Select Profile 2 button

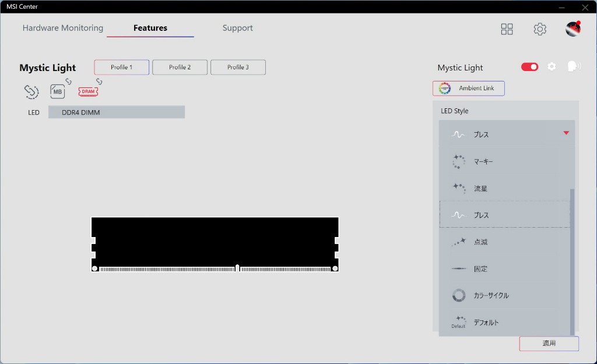tap(180, 68)
